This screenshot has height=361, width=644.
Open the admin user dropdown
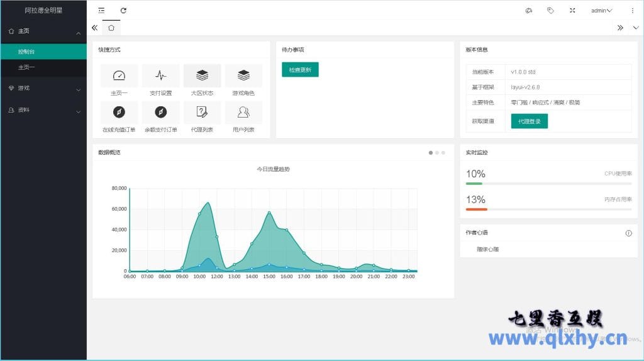(x=601, y=11)
